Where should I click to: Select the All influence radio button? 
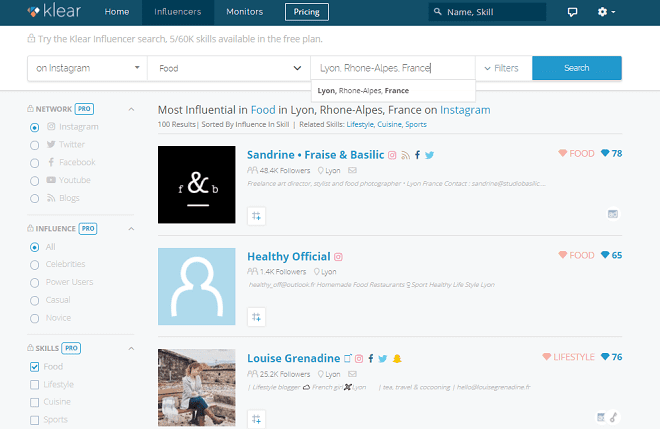[x=35, y=247]
